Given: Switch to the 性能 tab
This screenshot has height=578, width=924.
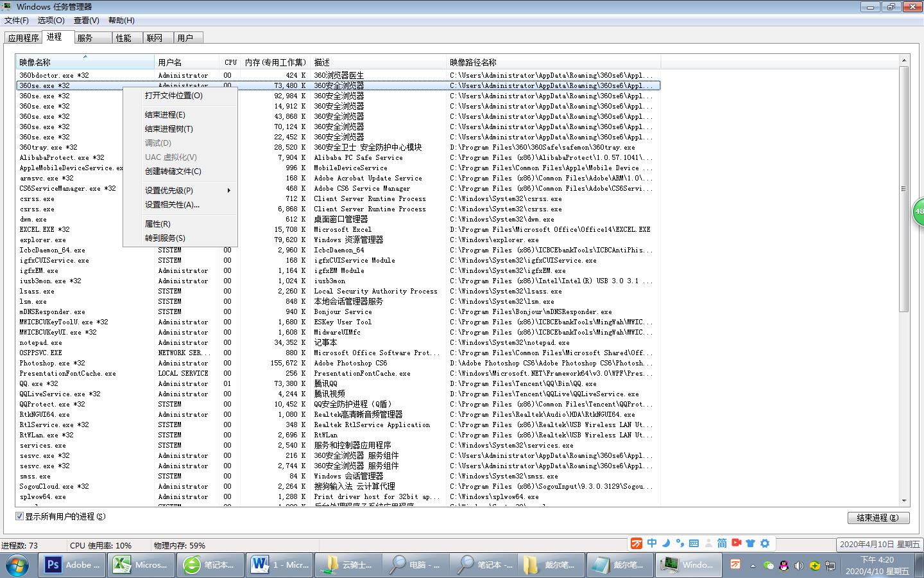Looking at the screenshot, I should [128, 38].
